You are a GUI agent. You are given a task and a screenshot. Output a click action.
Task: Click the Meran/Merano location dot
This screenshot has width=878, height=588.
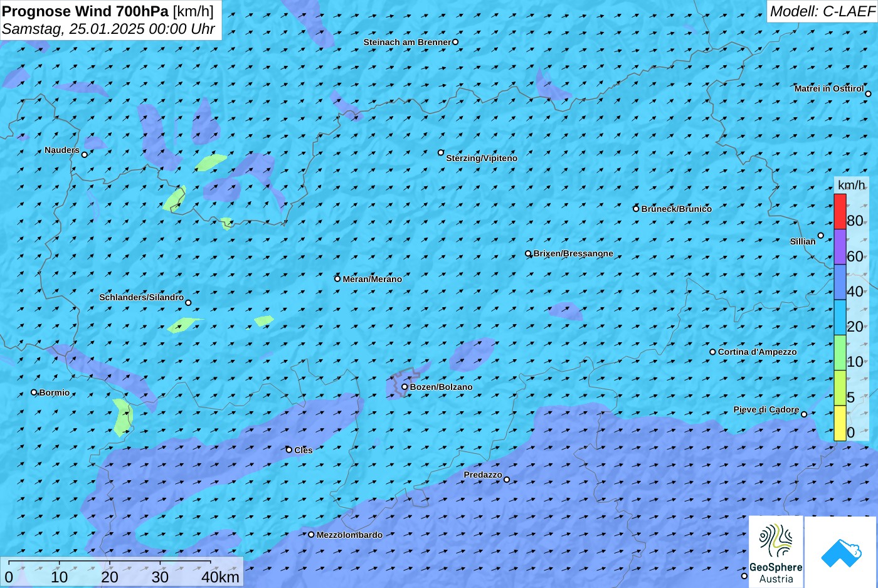coord(337,279)
